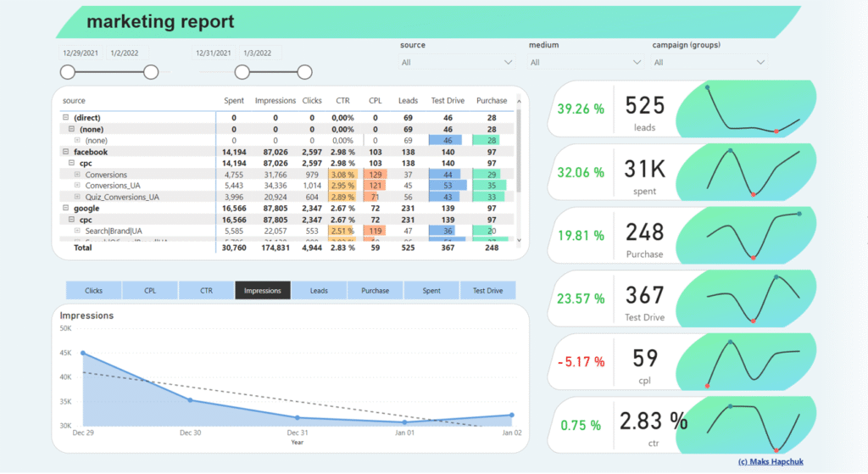Select the Test Drive metric button
868x474 pixels.
(487, 291)
